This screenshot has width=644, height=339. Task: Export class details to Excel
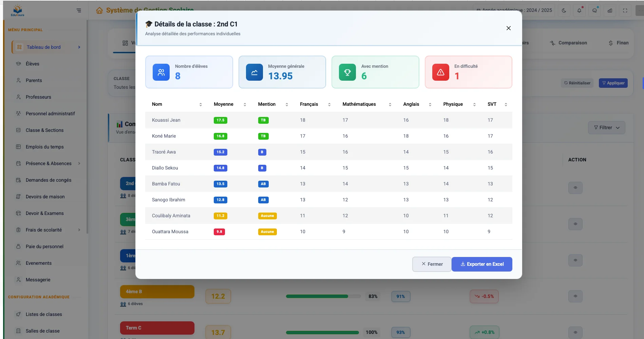(481, 264)
